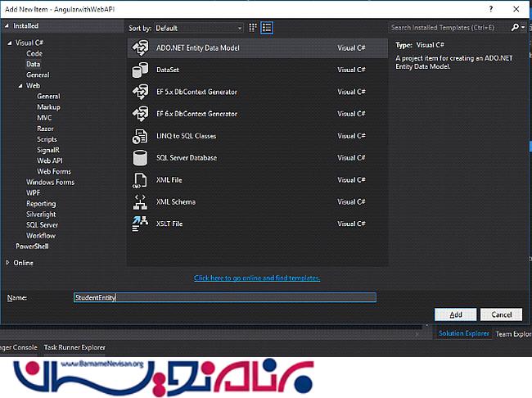Open the Package Manager Console tab
Viewport: 532px width, 398px height.
(x=19, y=348)
